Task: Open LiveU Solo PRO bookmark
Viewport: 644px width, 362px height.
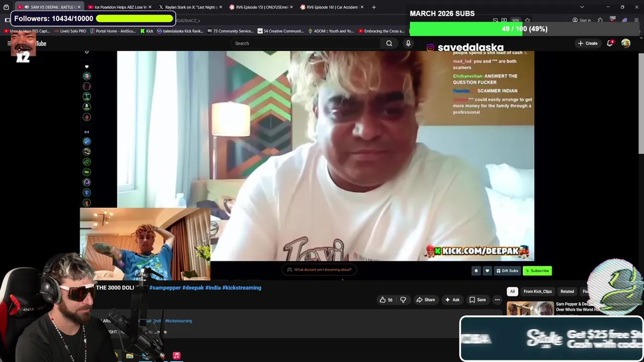Action: pos(70,31)
